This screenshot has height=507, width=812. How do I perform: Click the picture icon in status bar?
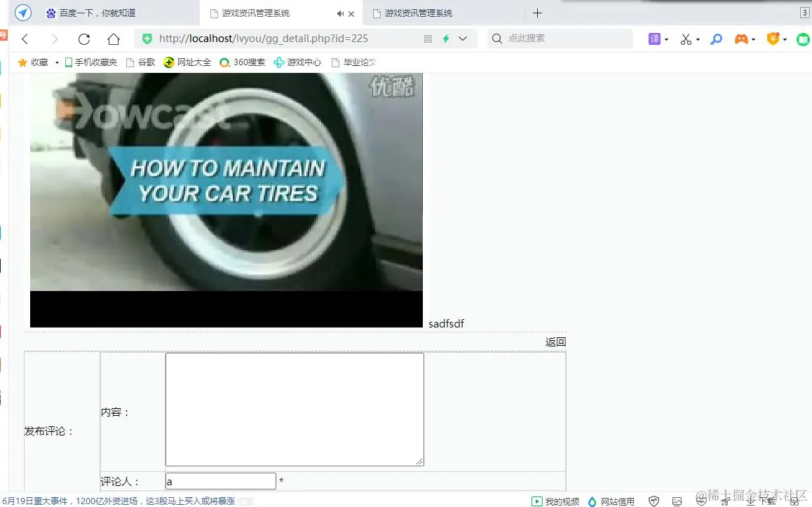point(677,501)
